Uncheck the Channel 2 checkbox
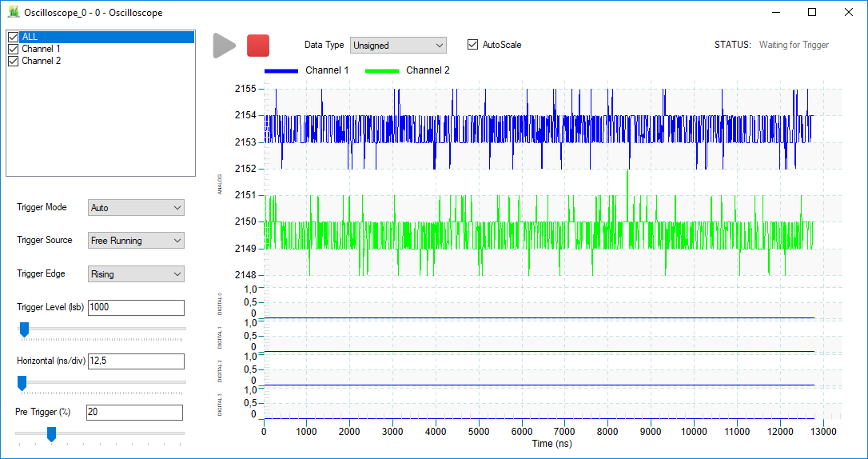868x459 pixels. pos(14,61)
